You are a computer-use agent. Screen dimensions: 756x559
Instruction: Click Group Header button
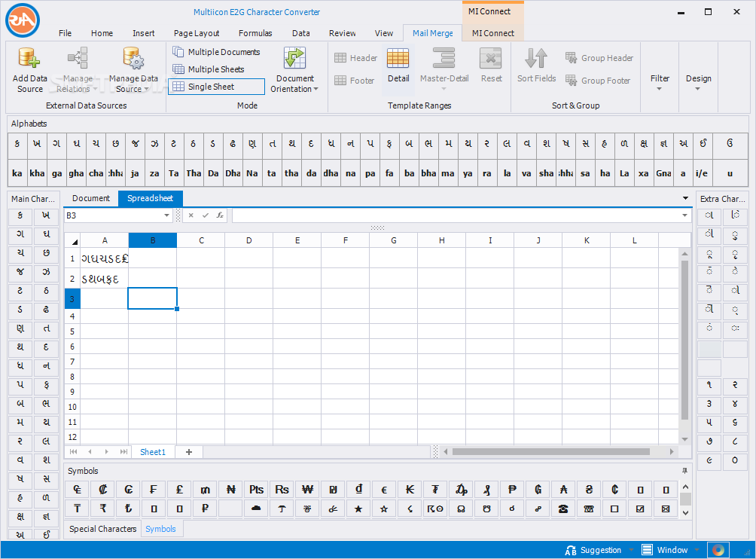[x=599, y=58]
